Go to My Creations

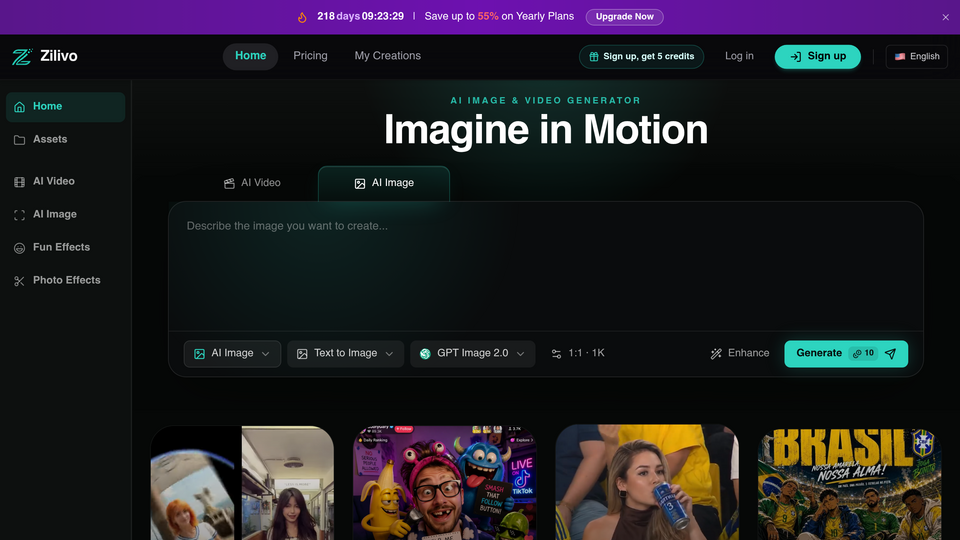388,56
